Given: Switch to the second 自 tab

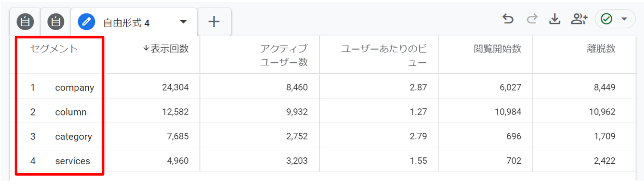Looking at the screenshot, I should click(x=56, y=22).
